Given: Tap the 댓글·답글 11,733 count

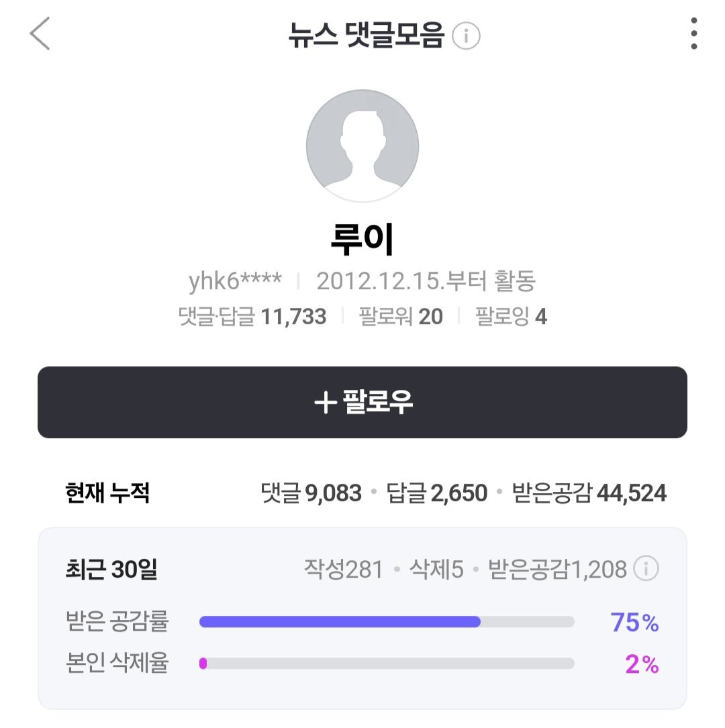Looking at the screenshot, I should 252,317.
